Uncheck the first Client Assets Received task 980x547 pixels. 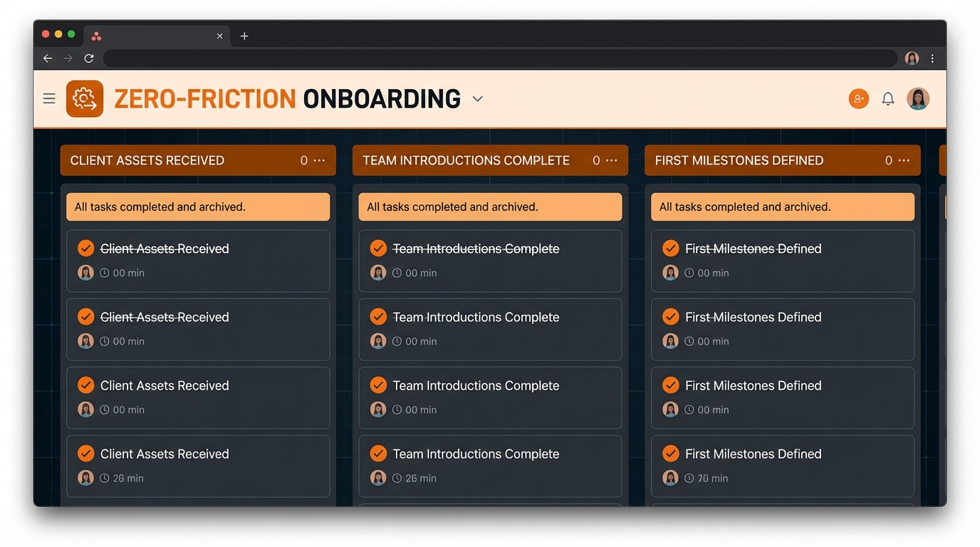(85, 248)
